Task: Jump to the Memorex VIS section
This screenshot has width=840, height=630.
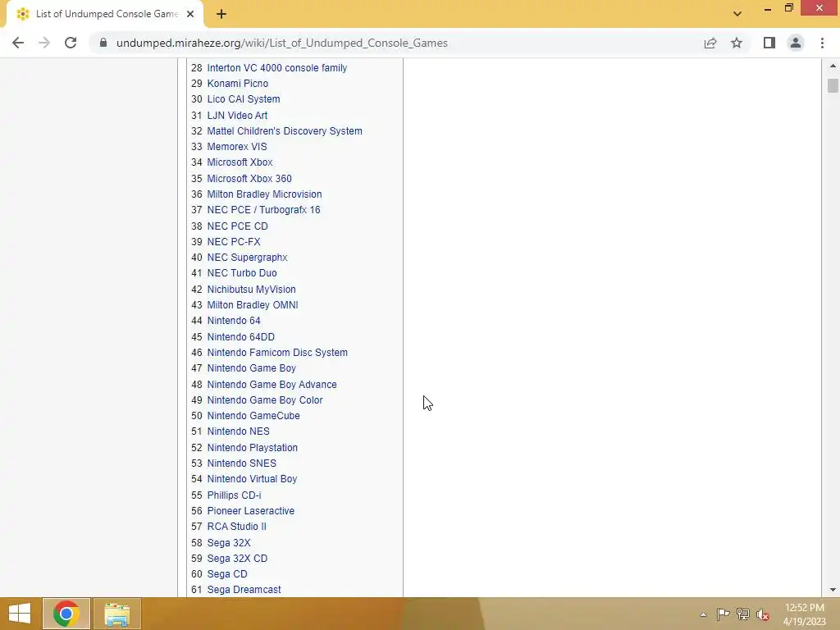Action: coord(237,147)
